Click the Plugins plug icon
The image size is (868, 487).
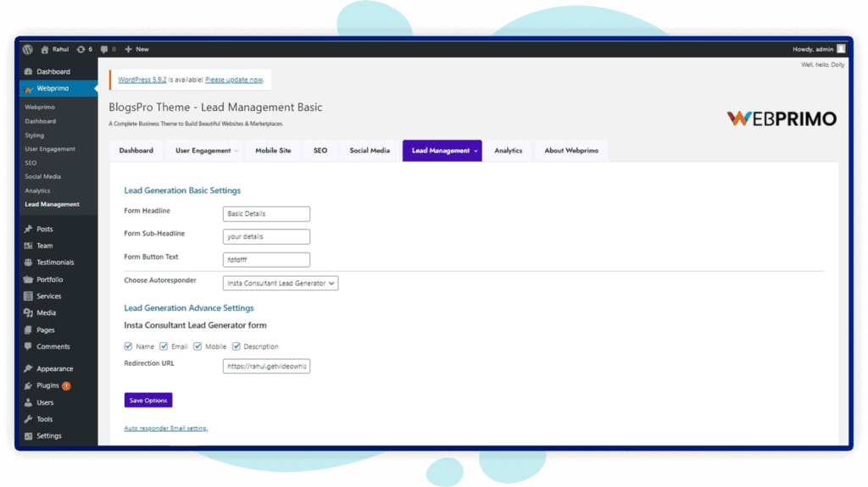tap(28, 385)
